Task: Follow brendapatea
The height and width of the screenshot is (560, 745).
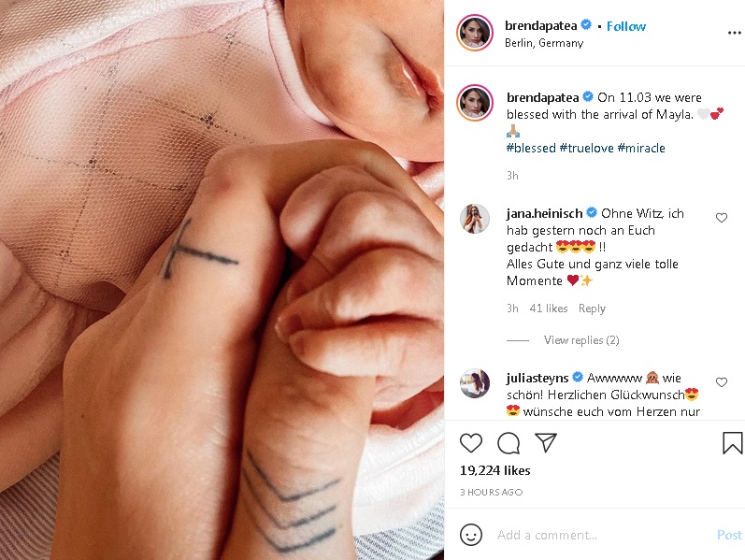Action: coord(625,26)
